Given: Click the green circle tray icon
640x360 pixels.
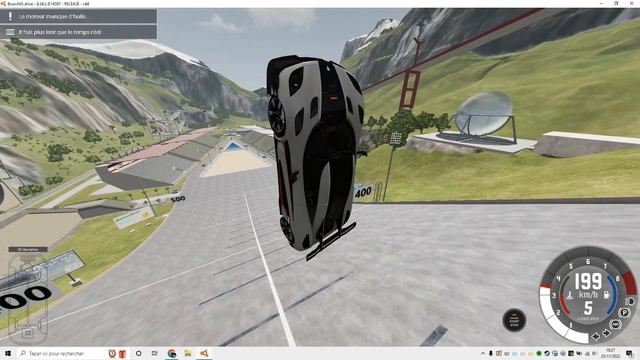Looking at the screenshot, I should 539,353.
